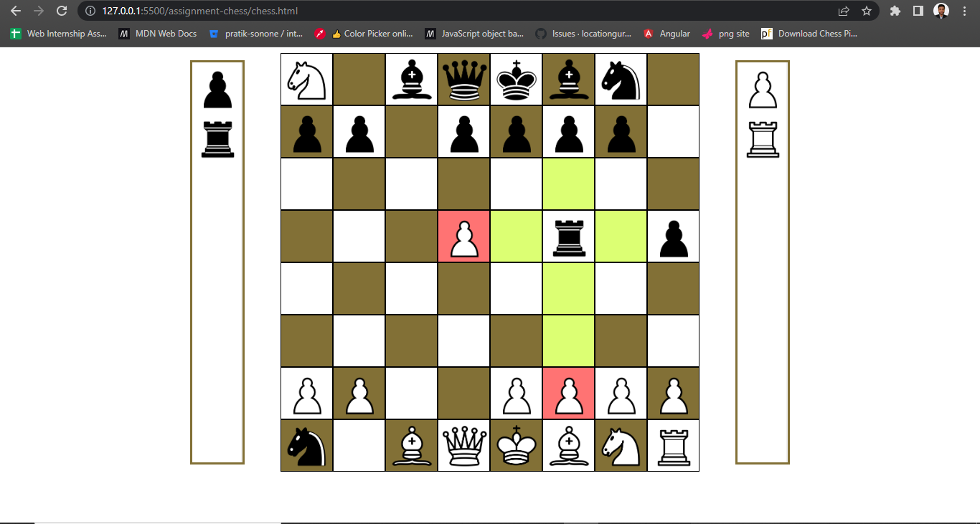This screenshot has height=524, width=980.
Task: Open the Chrome extensions puzzle icon
Action: 895,11
